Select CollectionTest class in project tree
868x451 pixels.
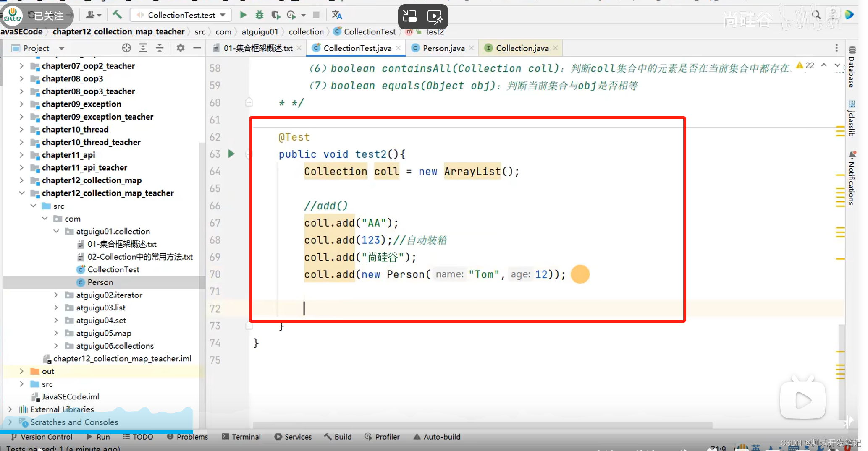(x=113, y=269)
